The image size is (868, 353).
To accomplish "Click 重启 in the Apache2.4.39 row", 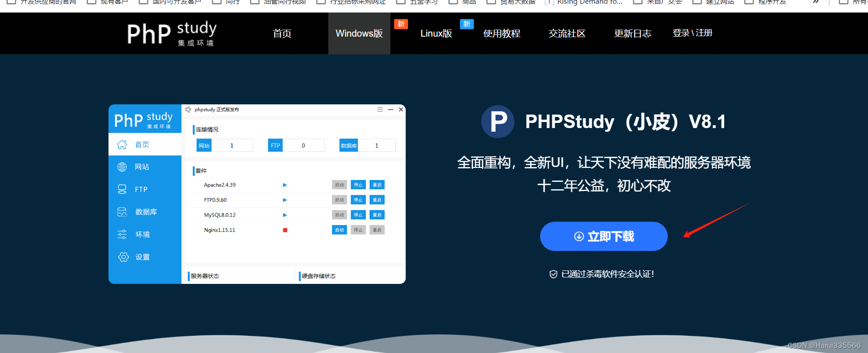I will pos(377,185).
